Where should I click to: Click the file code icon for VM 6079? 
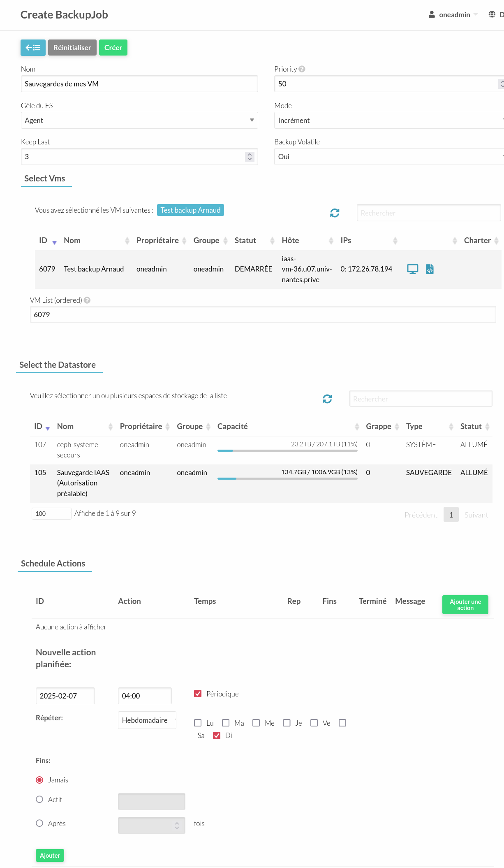click(x=430, y=269)
